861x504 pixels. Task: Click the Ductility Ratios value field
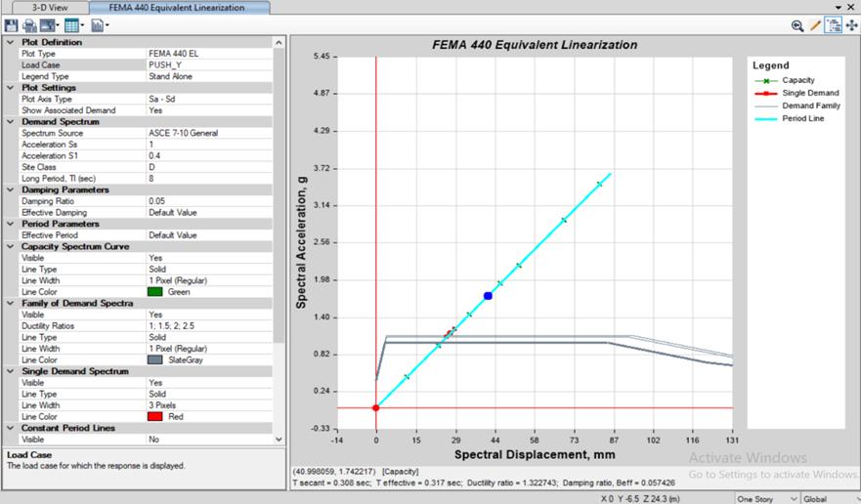pos(209,326)
